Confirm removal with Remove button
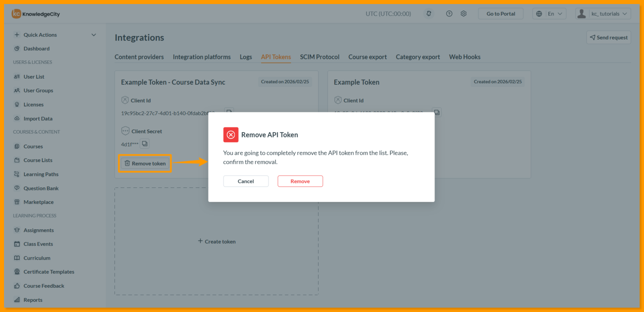The height and width of the screenshot is (312, 644). 300,181
